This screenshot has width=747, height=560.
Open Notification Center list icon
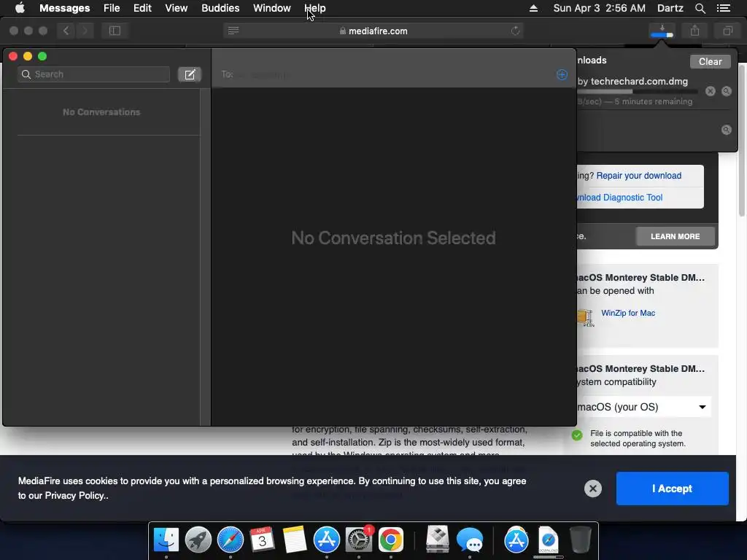coord(723,8)
